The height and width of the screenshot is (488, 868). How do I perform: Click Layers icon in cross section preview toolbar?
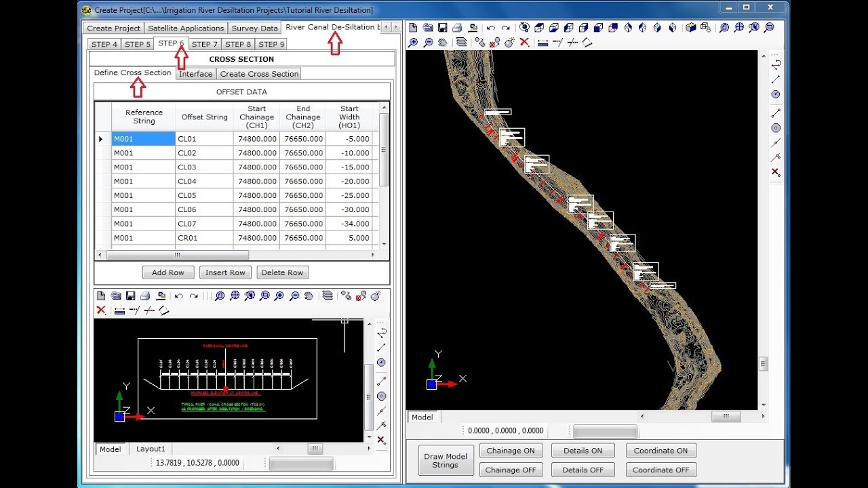(328, 296)
